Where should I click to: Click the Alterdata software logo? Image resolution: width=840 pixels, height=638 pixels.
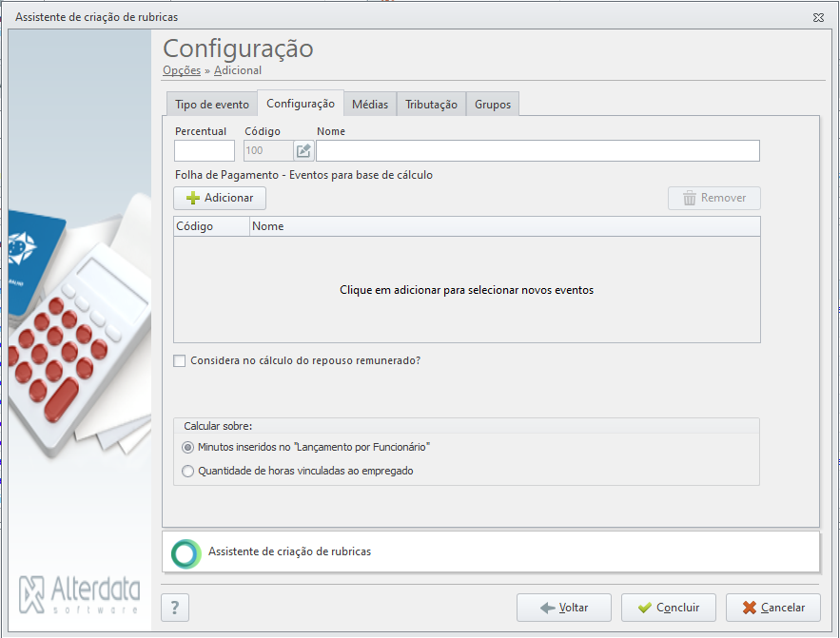tap(80, 594)
